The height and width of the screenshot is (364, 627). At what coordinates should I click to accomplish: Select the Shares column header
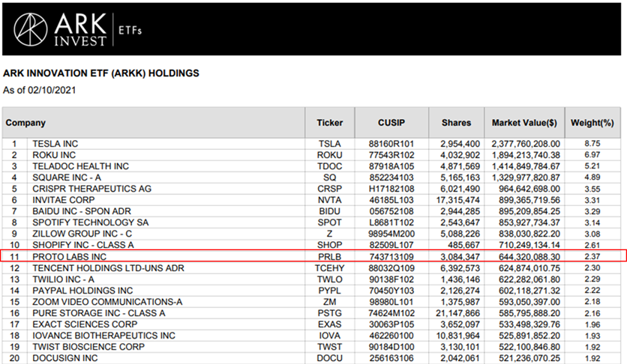(x=456, y=123)
